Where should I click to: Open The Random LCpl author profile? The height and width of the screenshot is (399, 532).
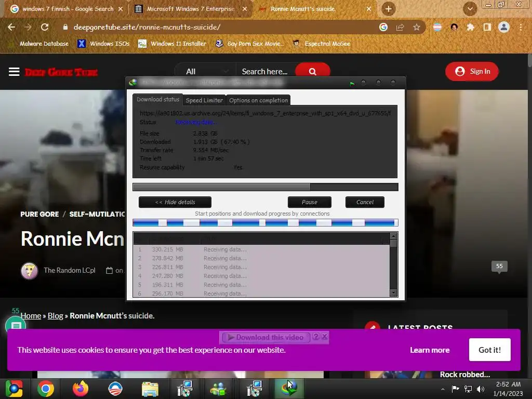coord(69,270)
